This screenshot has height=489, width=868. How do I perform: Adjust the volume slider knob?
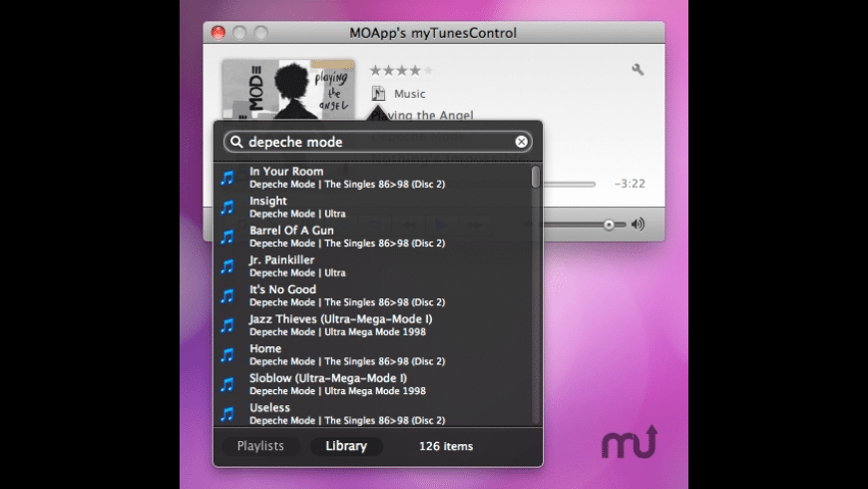point(609,225)
